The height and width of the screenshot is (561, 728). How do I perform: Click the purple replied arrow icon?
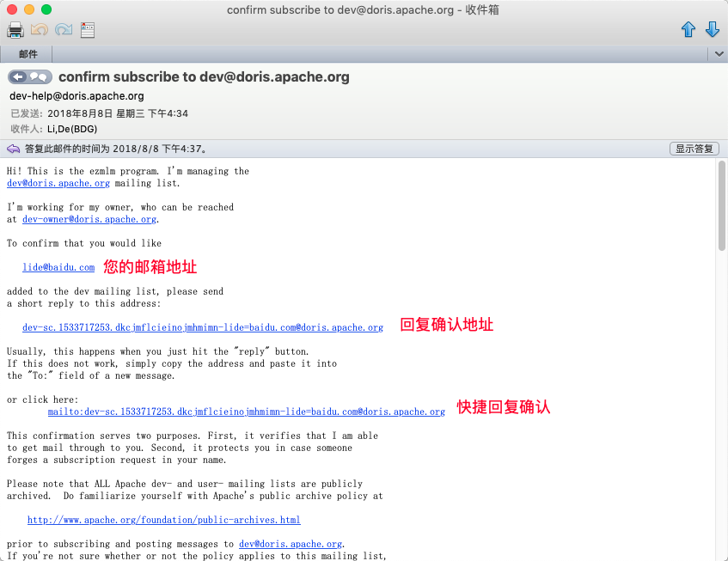pos(14,149)
